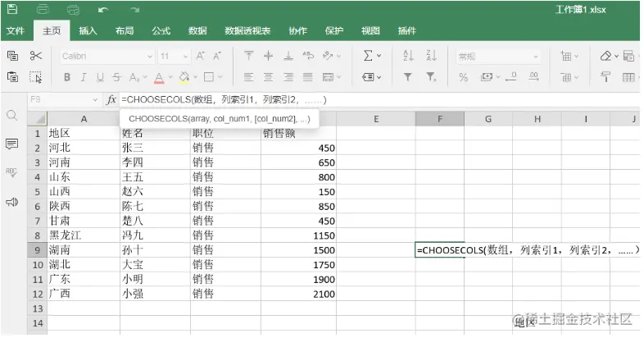The image size is (644, 338).
Task: Switch to the 布局 tab
Action: pos(125,31)
